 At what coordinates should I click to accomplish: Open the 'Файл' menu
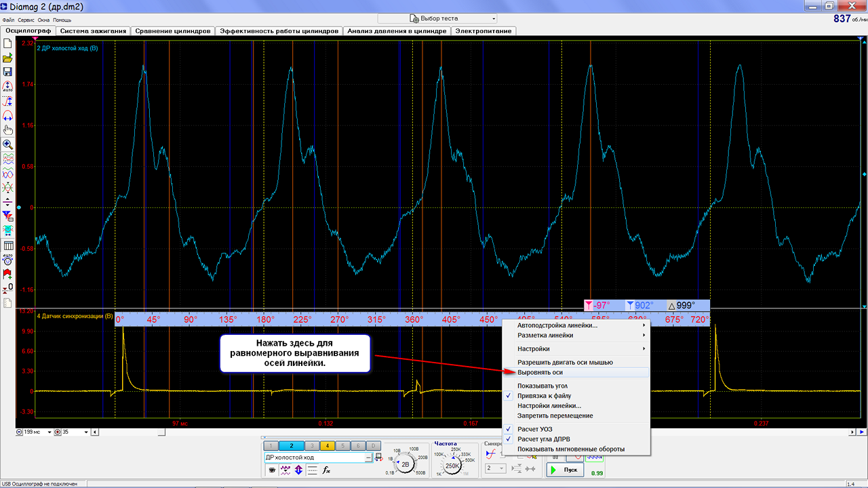(8, 20)
